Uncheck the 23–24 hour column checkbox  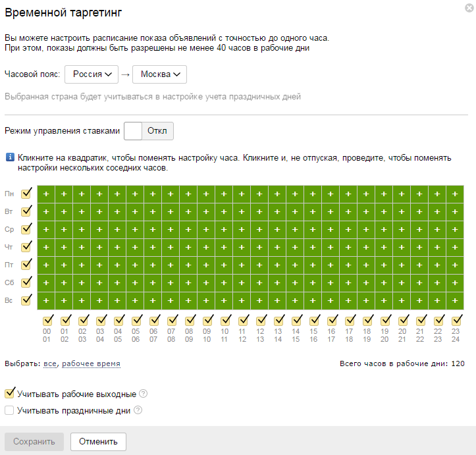pos(456,321)
